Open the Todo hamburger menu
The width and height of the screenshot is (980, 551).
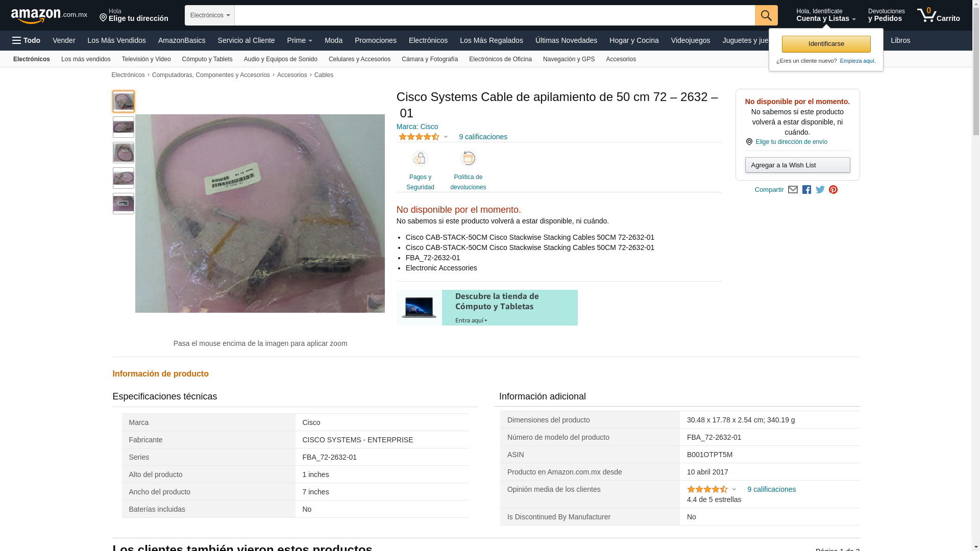(x=26, y=40)
